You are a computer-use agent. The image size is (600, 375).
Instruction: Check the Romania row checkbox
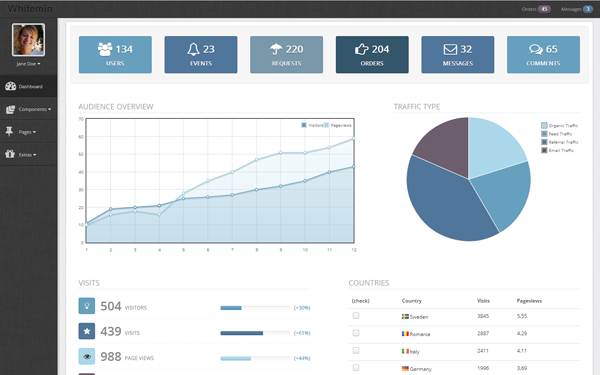click(x=356, y=333)
